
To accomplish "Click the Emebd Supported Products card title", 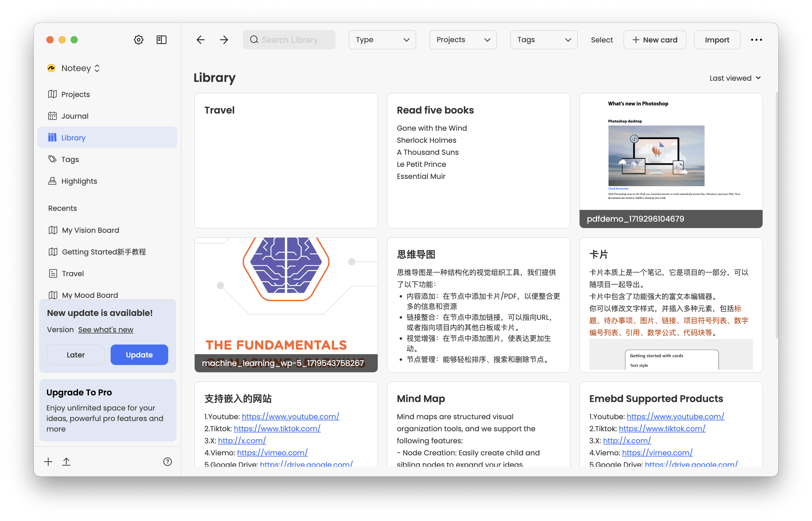I will (656, 398).
